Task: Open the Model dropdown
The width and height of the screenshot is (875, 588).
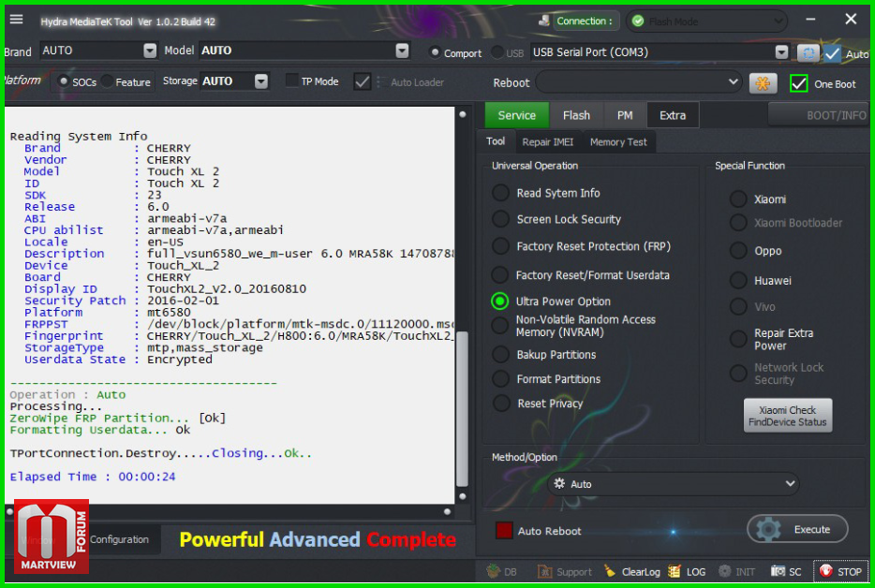Action: coord(402,51)
